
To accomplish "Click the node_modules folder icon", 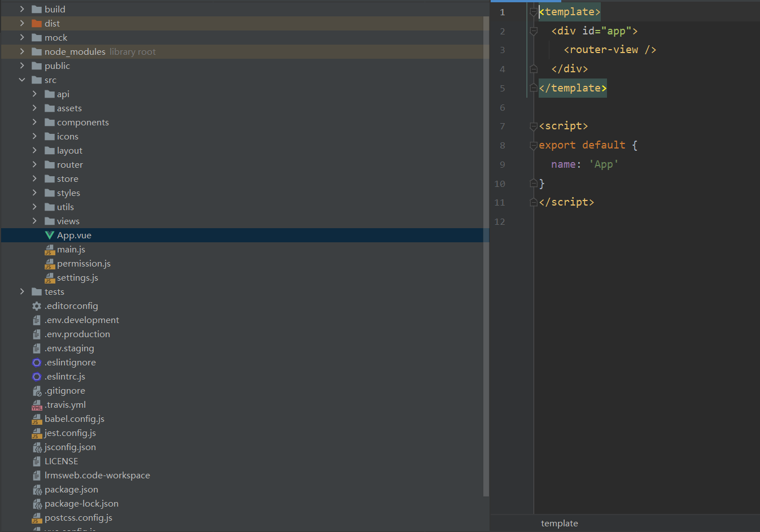I will (37, 51).
